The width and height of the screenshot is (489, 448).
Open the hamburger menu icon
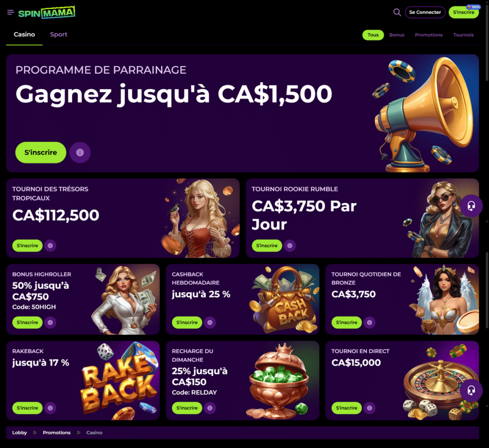click(x=11, y=12)
